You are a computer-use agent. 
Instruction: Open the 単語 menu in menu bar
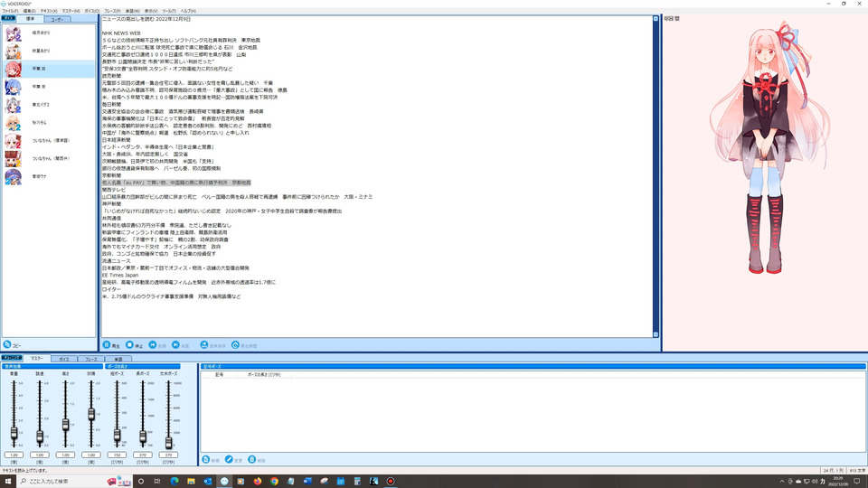(133, 11)
